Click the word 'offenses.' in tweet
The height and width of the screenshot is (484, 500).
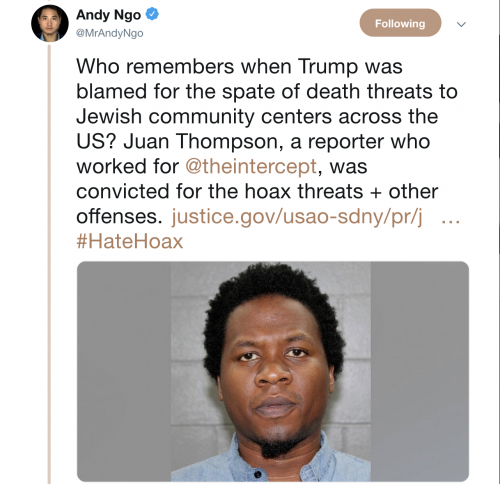point(119,216)
